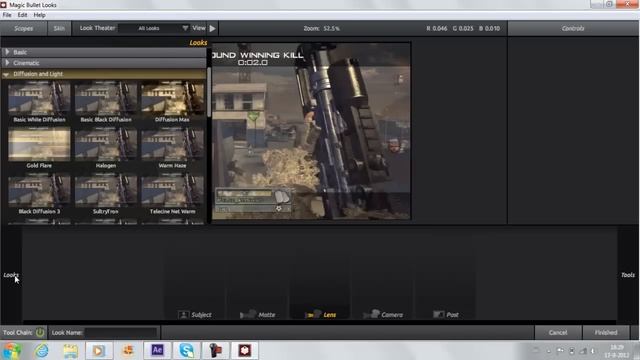Image resolution: width=640 pixels, height=360 pixels.
Task: Open the Tools side drawer
Action: tap(628, 275)
